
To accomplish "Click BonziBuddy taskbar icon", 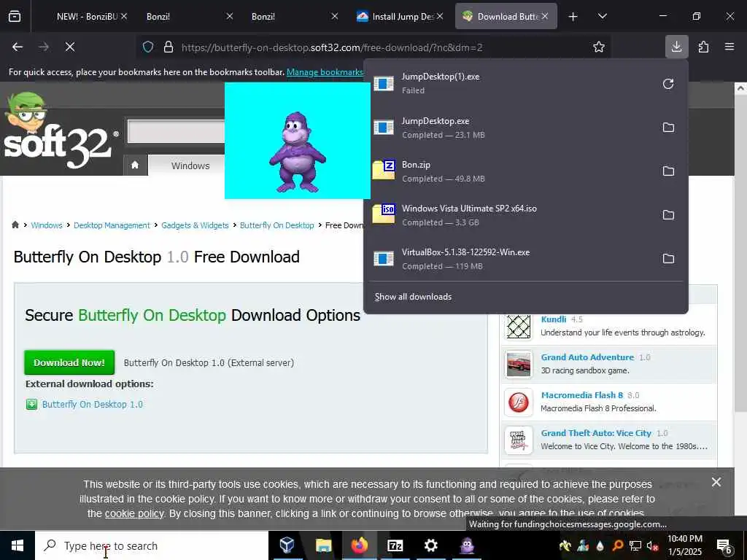I will point(467,545).
